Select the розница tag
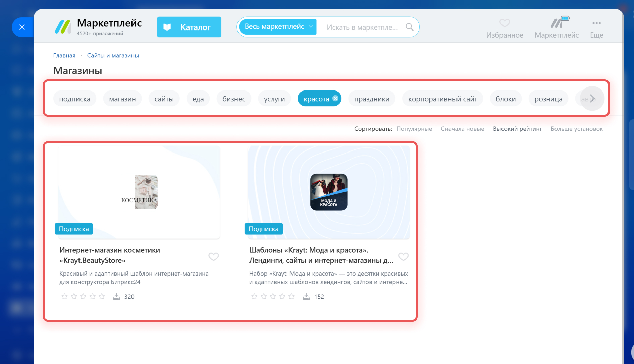 548,99
